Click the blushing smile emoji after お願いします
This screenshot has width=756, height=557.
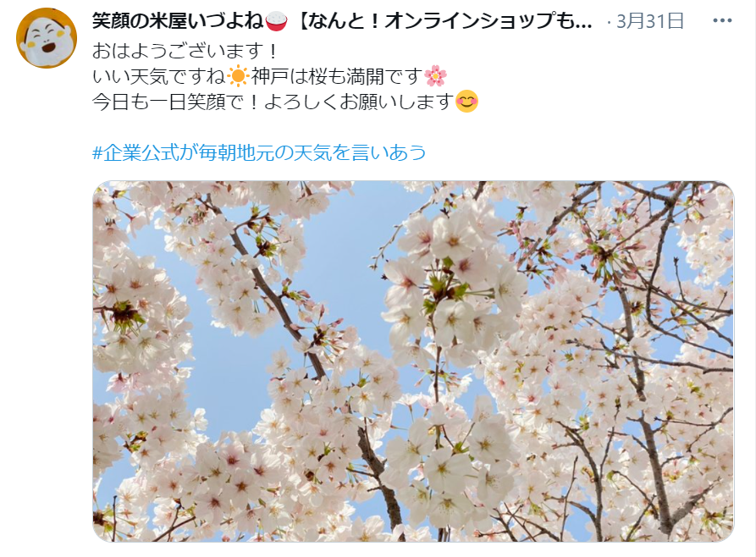tap(466, 102)
